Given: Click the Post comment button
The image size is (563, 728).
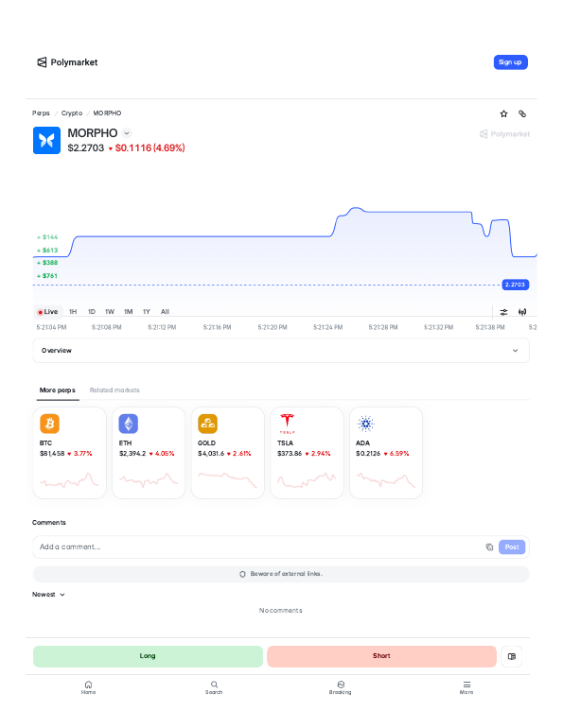Looking at the screenshot, I should pos(512,546).
